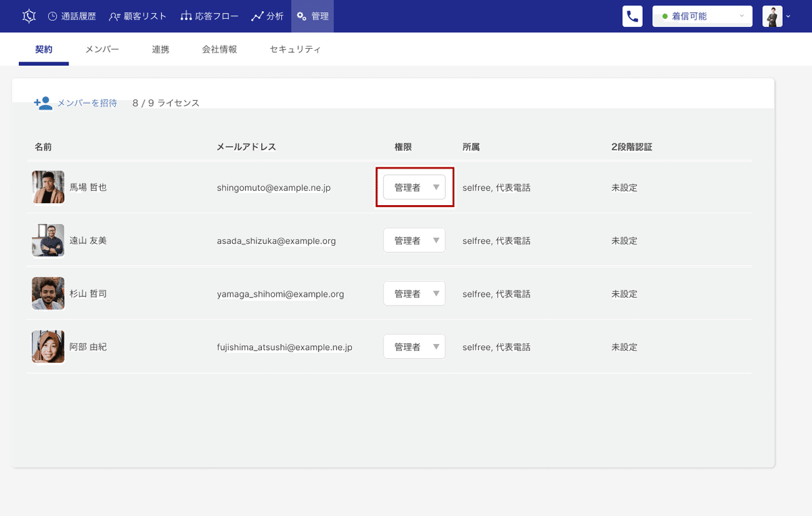Click the phone dialer icon
Screen dimensions: 812x516
[633, 16]
